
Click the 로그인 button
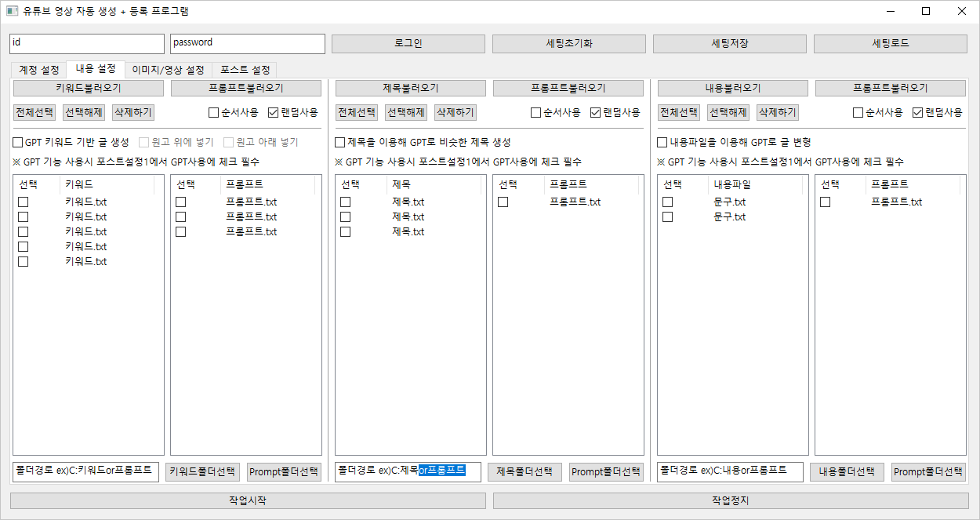click(x=408, y=43)
